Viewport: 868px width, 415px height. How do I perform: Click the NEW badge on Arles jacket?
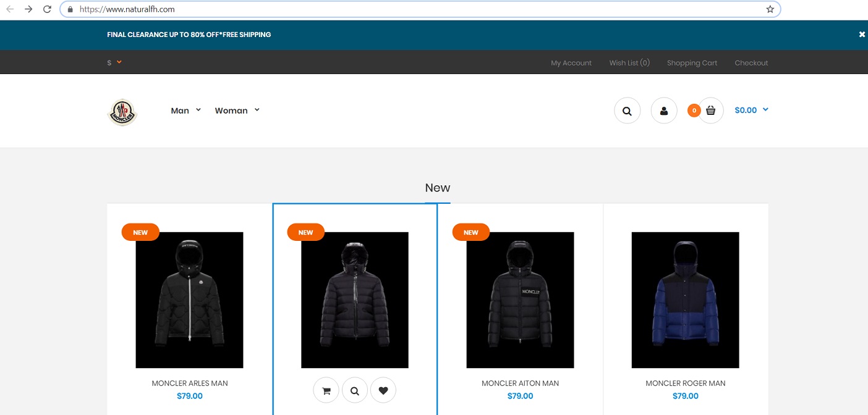140,232
